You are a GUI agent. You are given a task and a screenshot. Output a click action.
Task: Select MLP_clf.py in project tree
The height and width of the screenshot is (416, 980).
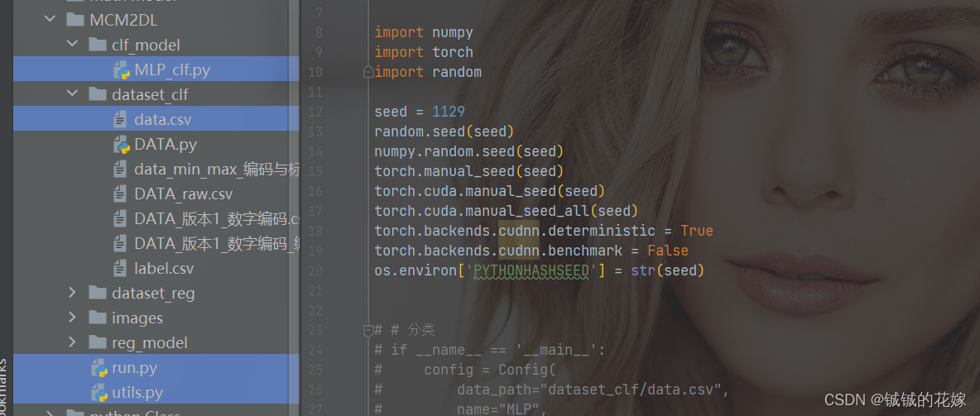click(172, 70)
